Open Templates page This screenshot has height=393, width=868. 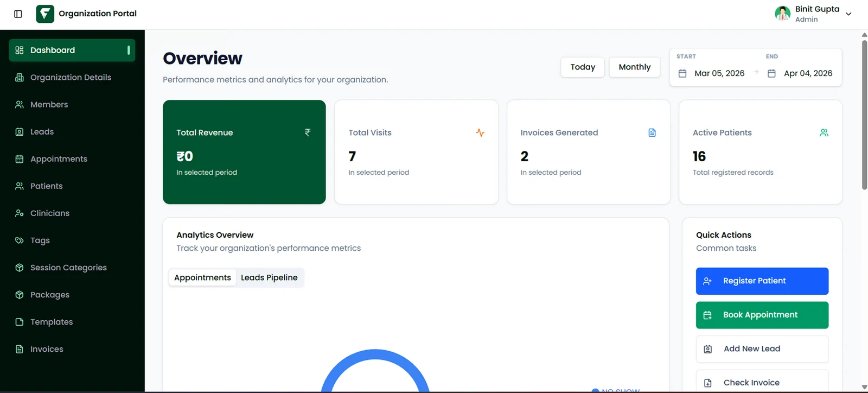[x=72, y=321]
